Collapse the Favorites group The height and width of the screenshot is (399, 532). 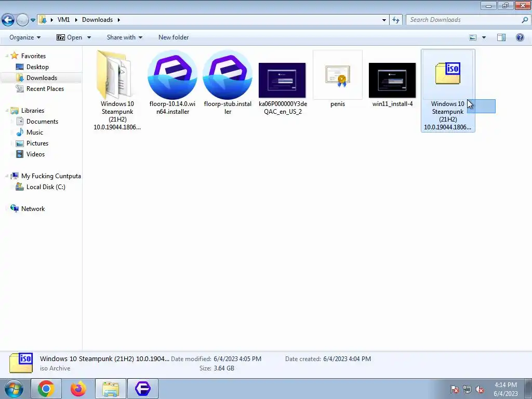7,56
